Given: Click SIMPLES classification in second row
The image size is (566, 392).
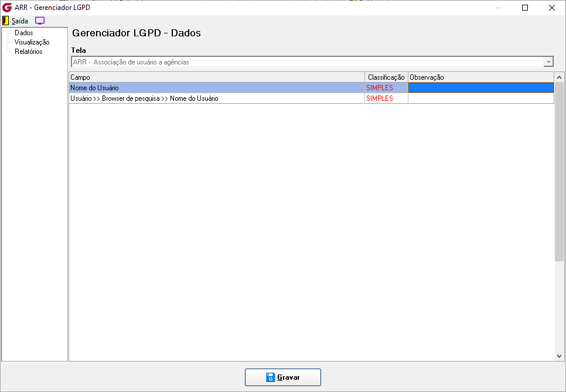Looking at the screenshot, I should pyautogui.click(x=380, y=98).
